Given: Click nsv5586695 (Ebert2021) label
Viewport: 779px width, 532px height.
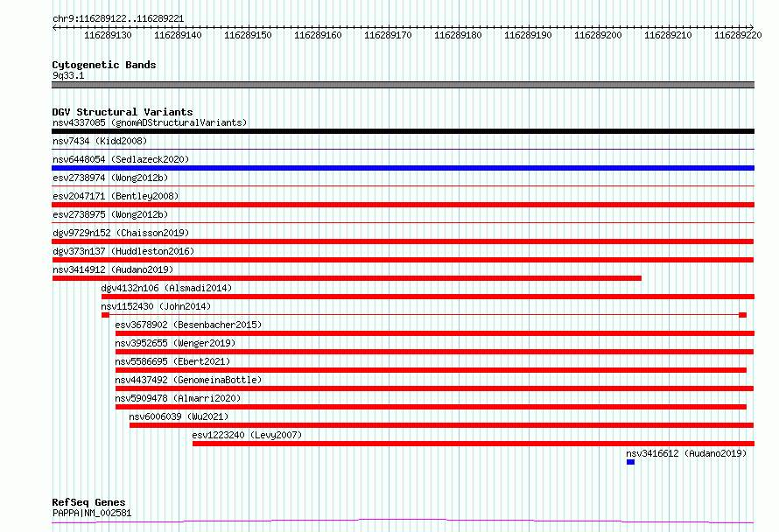Looking at the screenshot, I should [x=172, y=361].
